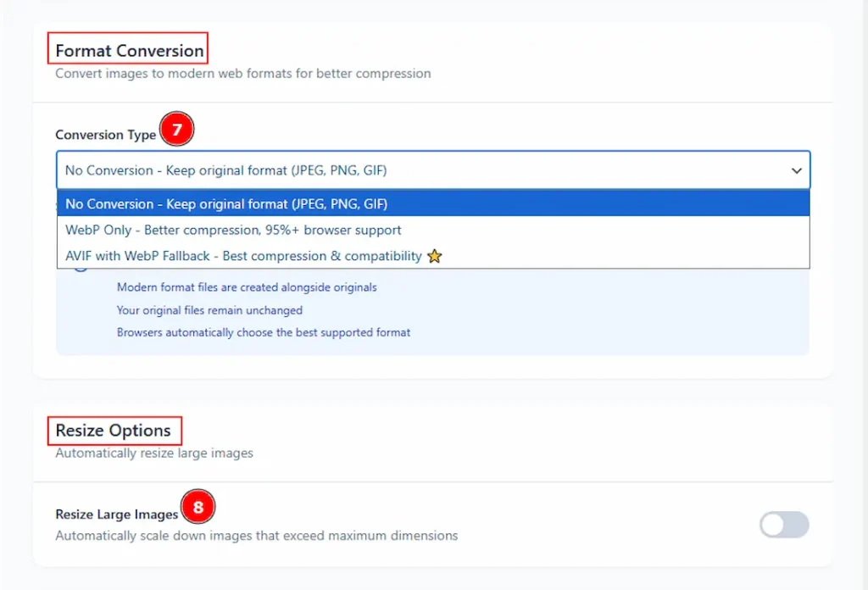Click the Format Conversion section heading
This screenshot has height=590, width=868.
coord(129,51)
